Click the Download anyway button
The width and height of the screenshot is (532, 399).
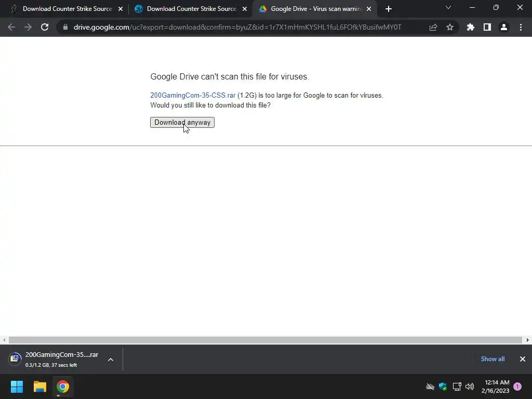click(182, 122)
